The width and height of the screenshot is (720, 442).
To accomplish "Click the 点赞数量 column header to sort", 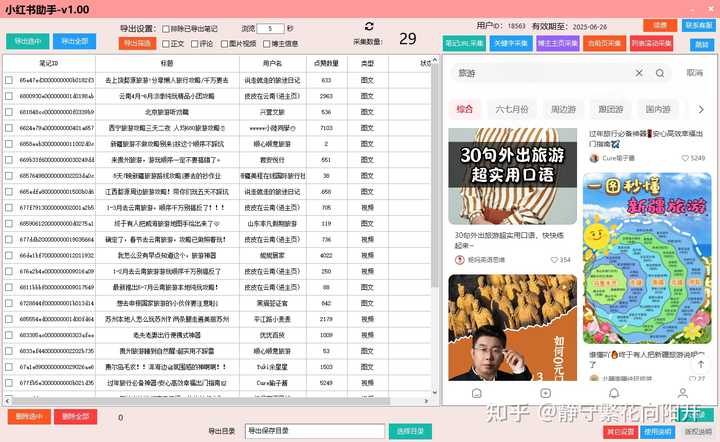I will 326,62.
